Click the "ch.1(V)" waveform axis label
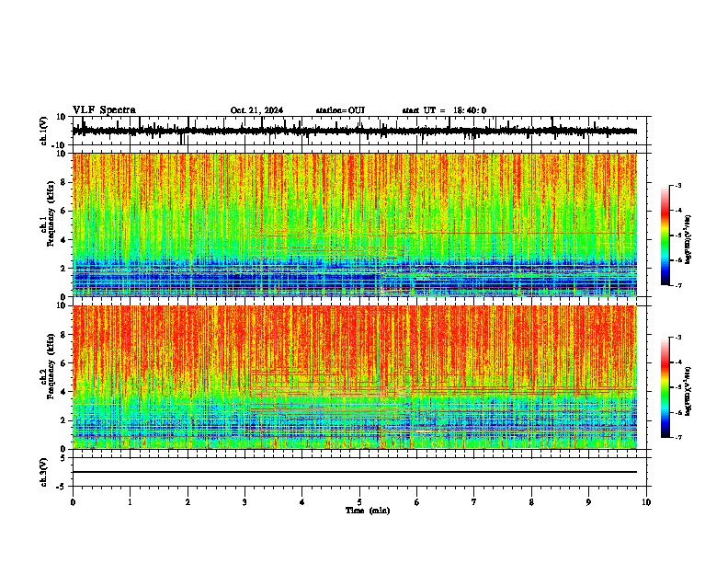Image resolution: width=728 pixels, height=563 pixels. [x=44, y=131]
